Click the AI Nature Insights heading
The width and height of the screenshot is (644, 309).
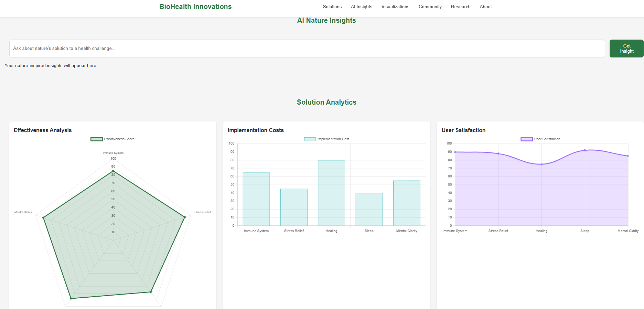pos(326,20)
